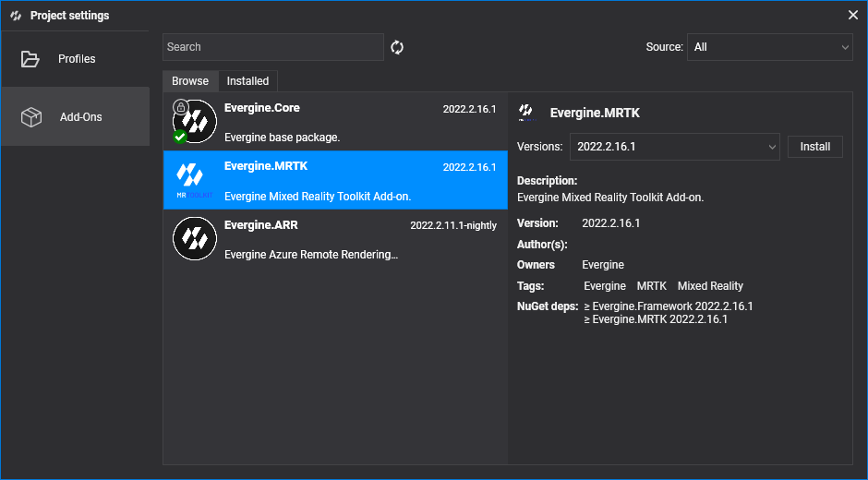Image resolution: width=868 pixels, height=480 pixels.
Task: Open the Source dropdown
Action: (769, 47)
